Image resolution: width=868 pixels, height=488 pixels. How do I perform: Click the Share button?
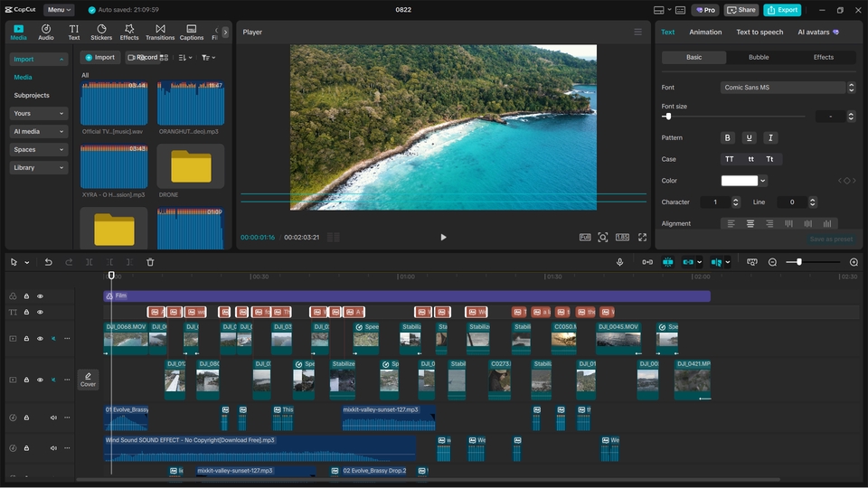(741, 10)
